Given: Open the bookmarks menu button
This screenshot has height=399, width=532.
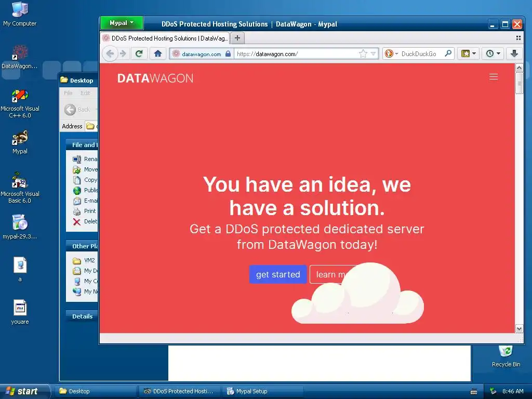Looking at the screenshot, I should click(x=469, y=54).
